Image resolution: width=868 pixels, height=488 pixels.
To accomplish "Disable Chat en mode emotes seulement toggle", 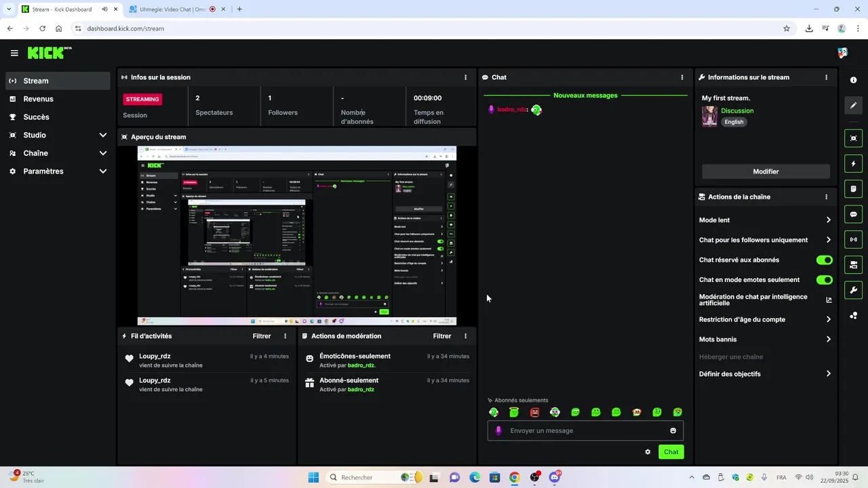I will point(824,280).
